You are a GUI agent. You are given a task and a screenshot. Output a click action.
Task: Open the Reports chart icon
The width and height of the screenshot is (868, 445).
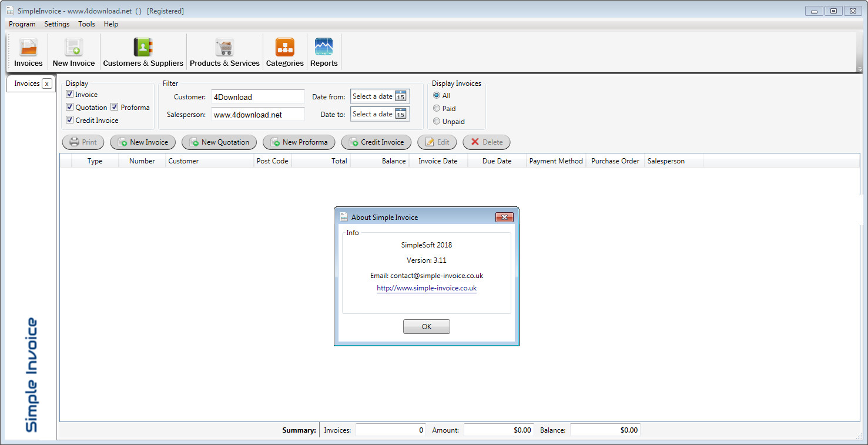point(324,47)
